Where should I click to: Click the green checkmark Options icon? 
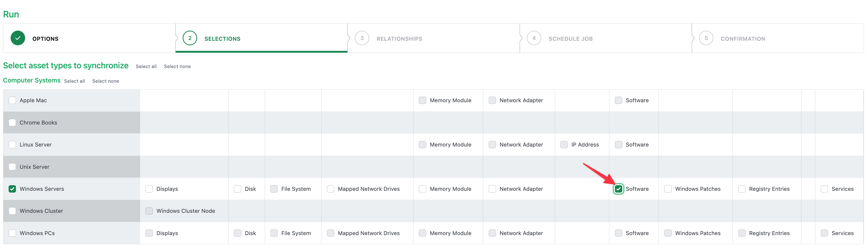[x=18, y=38]
